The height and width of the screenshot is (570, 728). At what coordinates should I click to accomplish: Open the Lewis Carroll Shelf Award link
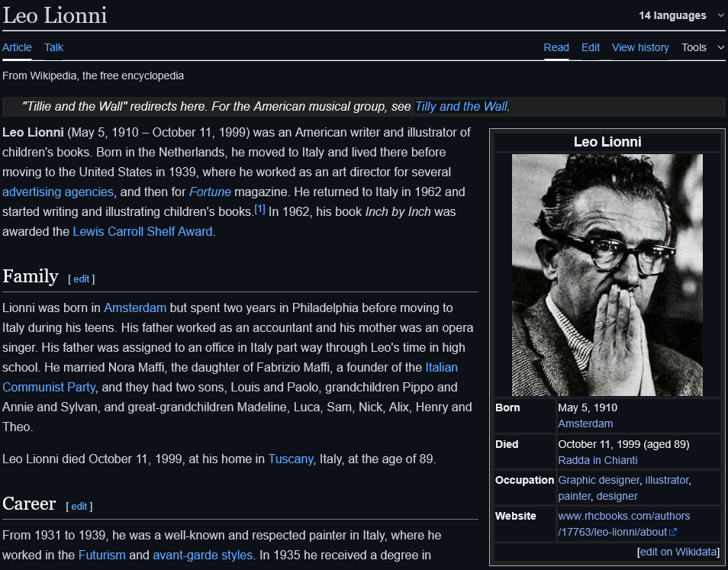click(x=143, y=231)
